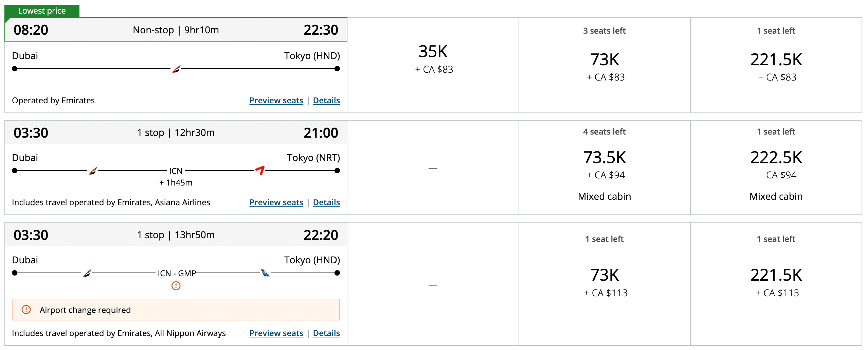Open Details for the 12hr30m flight

pyautogui.click(x=326, y=203)
